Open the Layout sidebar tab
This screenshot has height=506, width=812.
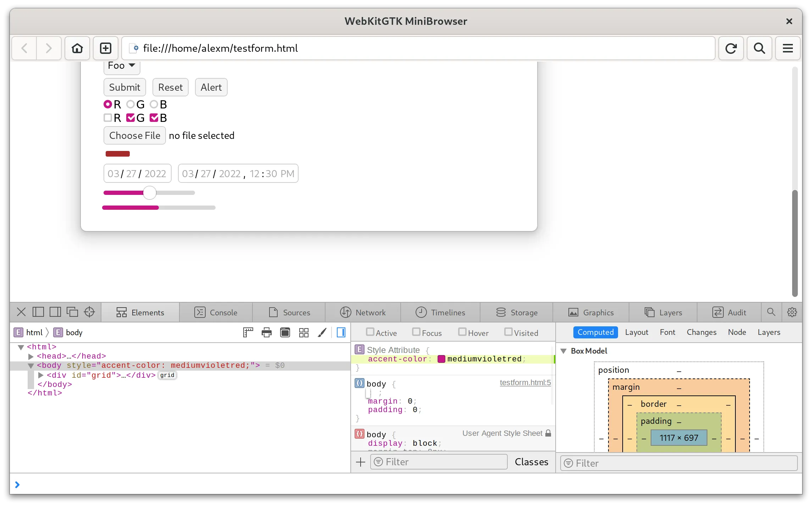(636, 332)
